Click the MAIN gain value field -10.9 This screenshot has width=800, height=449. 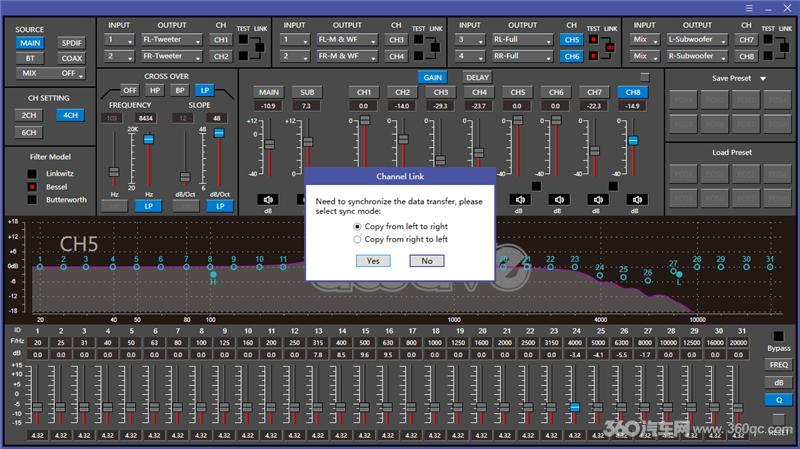(x=268, y=106)
